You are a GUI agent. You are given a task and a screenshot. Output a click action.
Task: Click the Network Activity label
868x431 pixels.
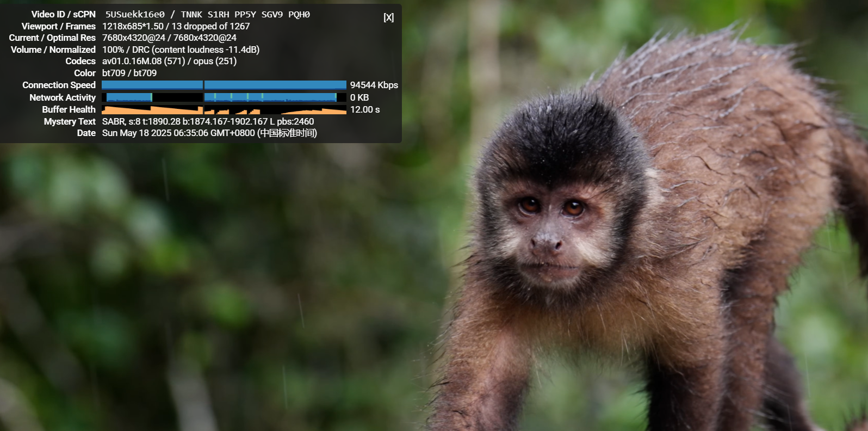click(63, 97)
